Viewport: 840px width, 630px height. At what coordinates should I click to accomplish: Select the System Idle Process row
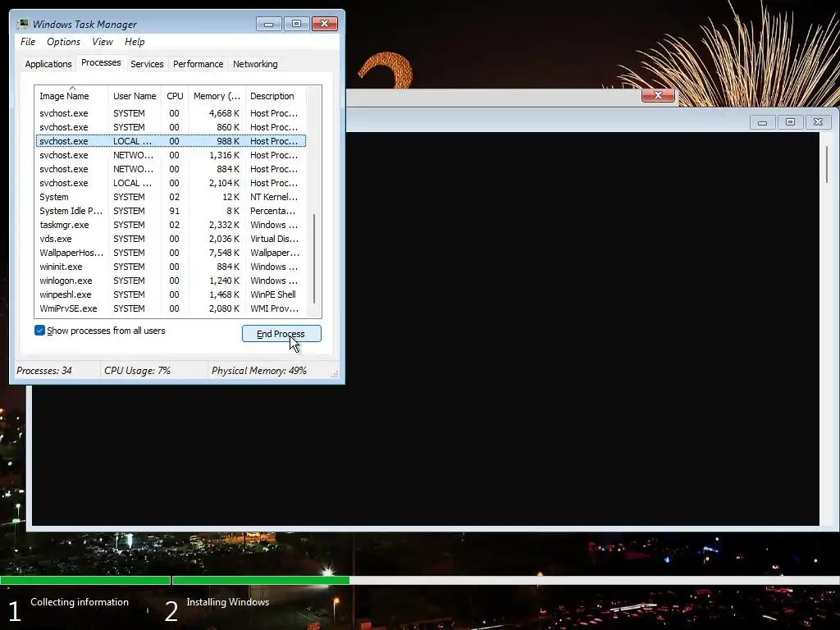(171, 211)
